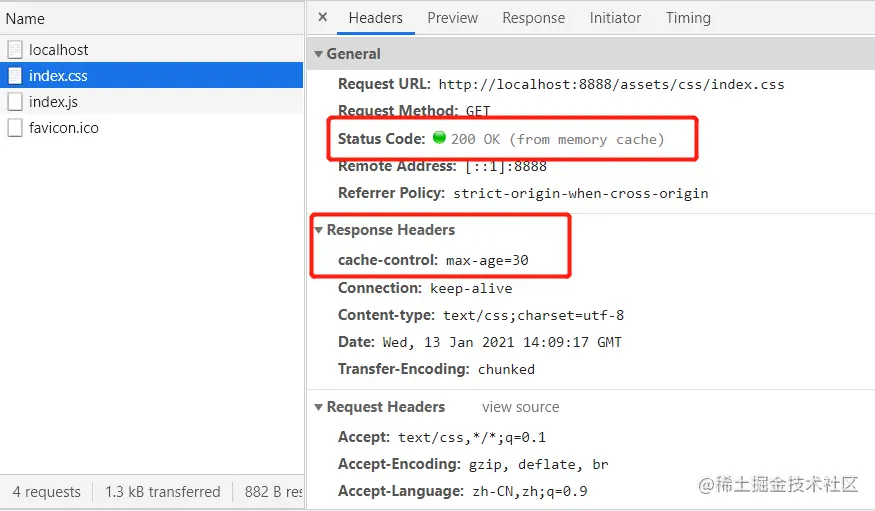Click the 1.3 kB transferred status entry

point(162,492)
